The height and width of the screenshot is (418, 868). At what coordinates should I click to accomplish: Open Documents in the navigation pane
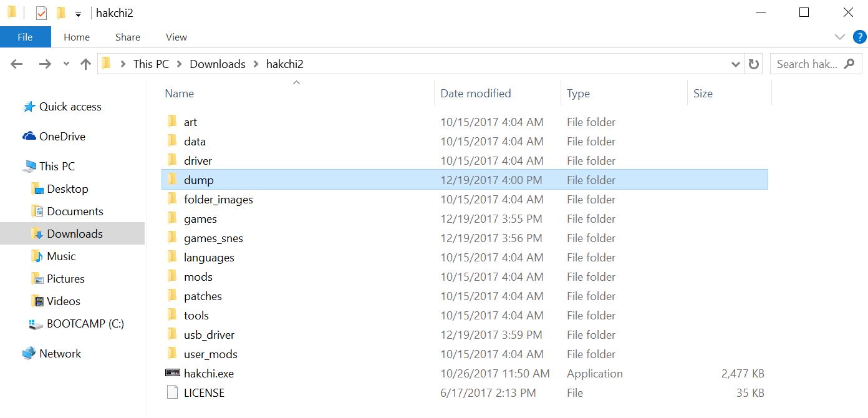[x=75, y=211]
